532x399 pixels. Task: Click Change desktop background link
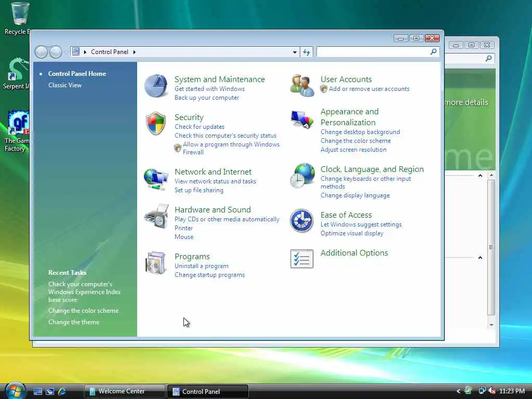click(x=360, y=132)
